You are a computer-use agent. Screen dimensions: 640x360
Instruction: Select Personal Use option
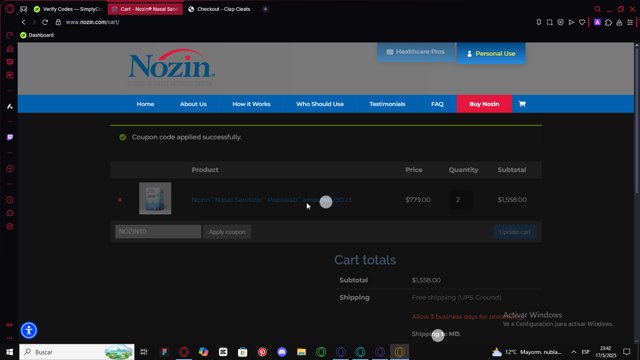pyautogui.click(x=491, y=53)
